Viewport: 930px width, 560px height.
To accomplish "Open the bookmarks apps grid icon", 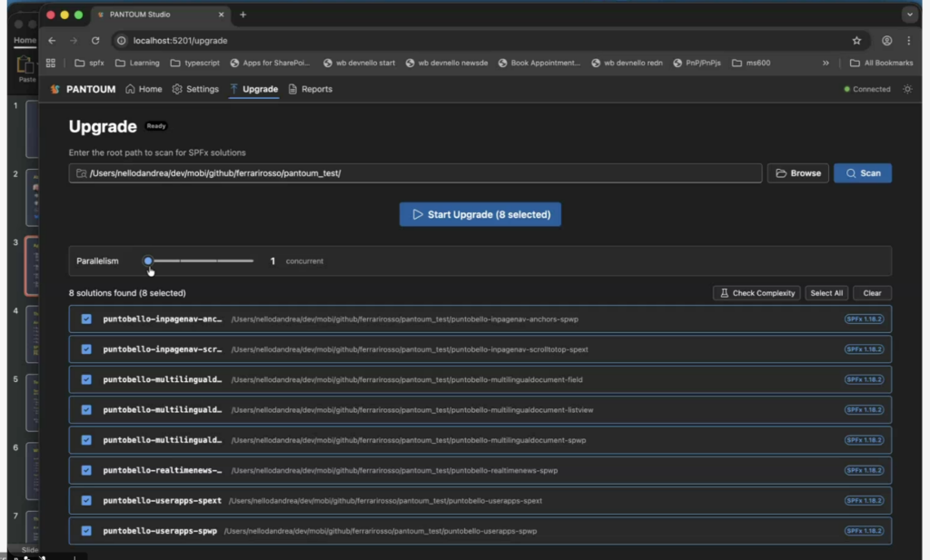I will 51,64.
